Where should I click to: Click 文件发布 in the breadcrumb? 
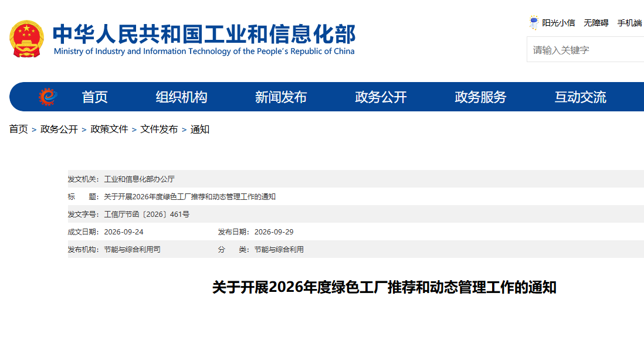[159, 130]
